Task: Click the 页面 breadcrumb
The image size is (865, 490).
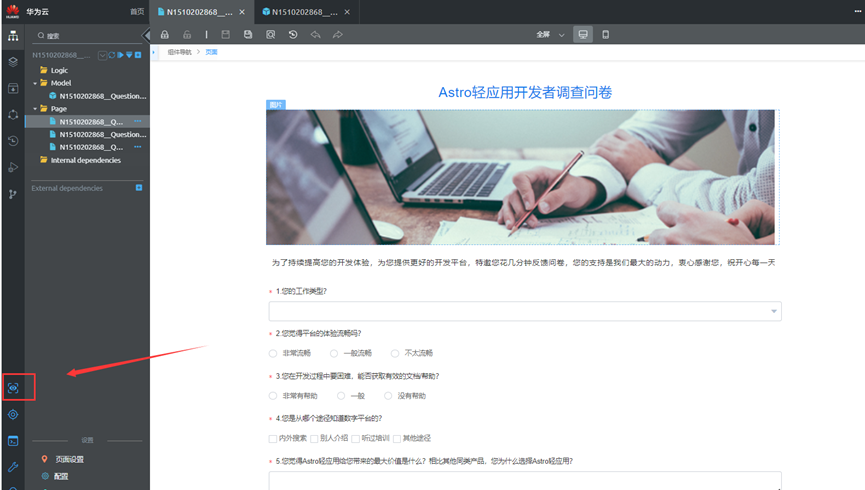Action: tap(211, 52)
